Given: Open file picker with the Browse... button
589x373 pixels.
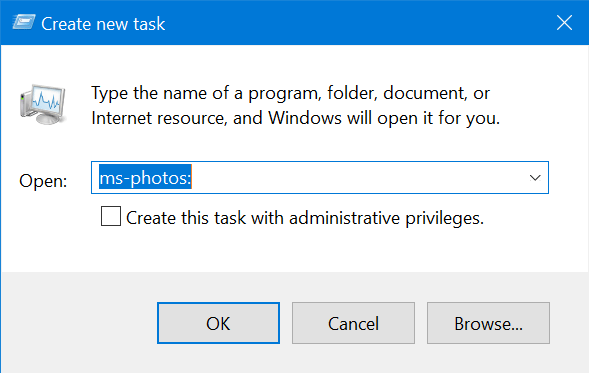Looking at the screenshot, I should coord(488,323).
